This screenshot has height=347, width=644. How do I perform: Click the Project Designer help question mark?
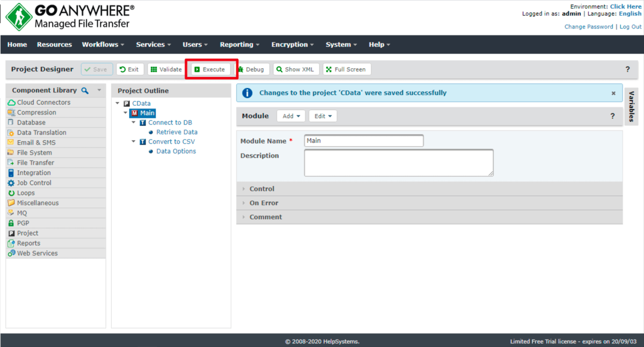coord(628,69)
